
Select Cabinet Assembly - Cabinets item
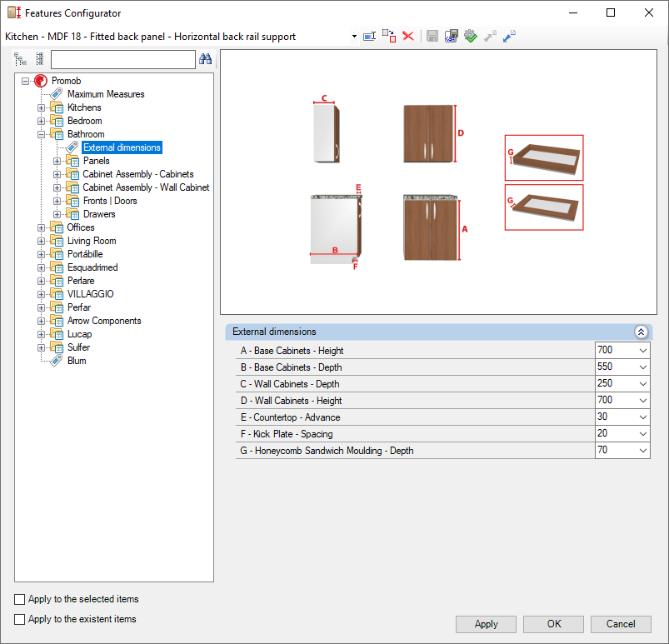point(138,174)
